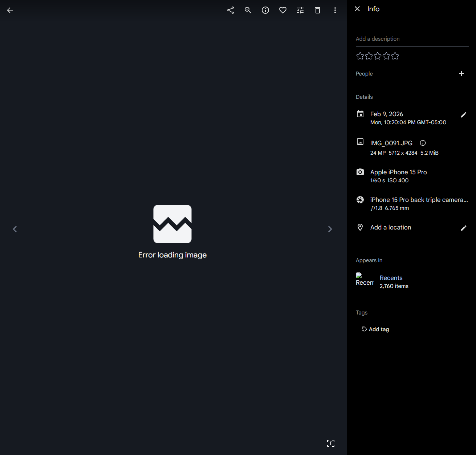Open image adjustments panel
This screenshot has height=455, width=476.
pyautogui.click(x=300, y=10)
